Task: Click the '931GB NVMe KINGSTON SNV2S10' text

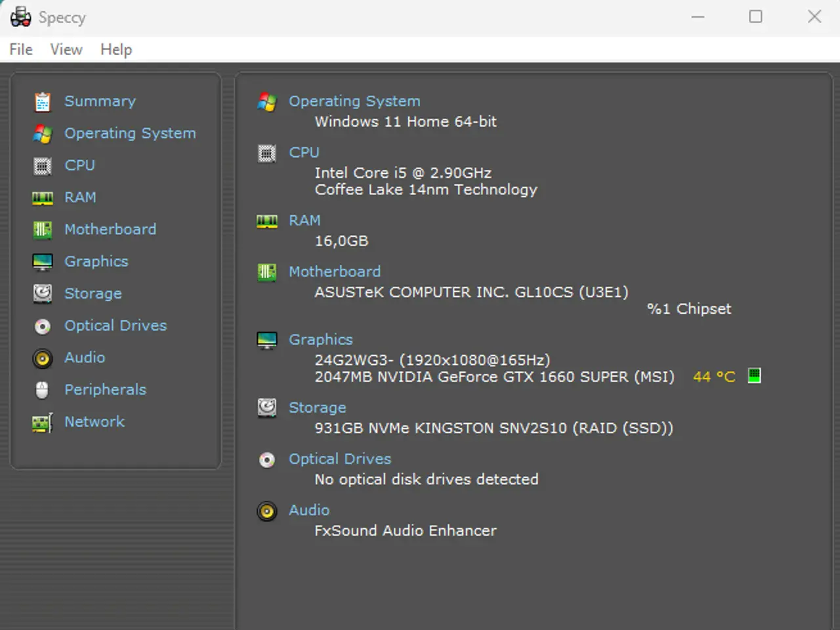Action: (x=440, y=429)
